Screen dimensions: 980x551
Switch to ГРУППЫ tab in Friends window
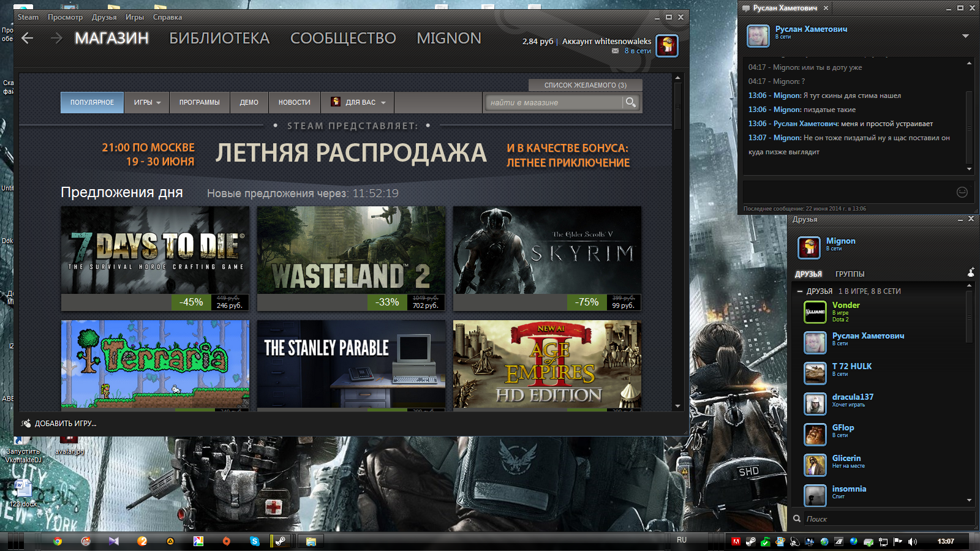(850, 274)
